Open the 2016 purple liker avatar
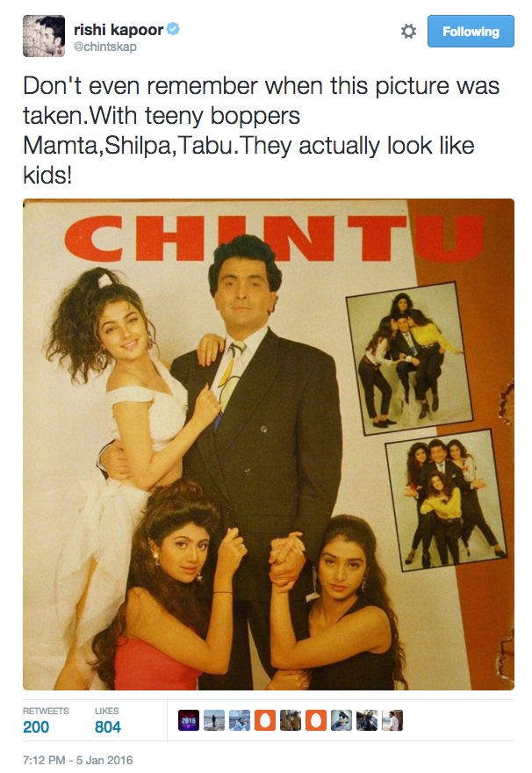532x773 pixels. pos(188,720)
